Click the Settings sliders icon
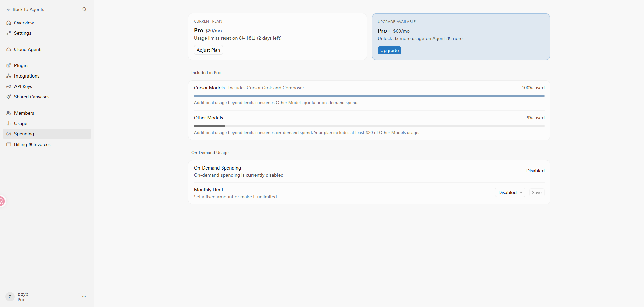The width and height of the screenshot is (644, 307). pos(9,33)
